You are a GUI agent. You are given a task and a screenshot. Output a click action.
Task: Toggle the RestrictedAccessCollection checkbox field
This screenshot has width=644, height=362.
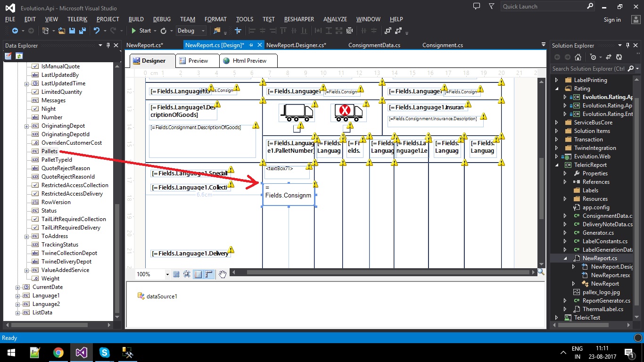(x=34, y=185)
